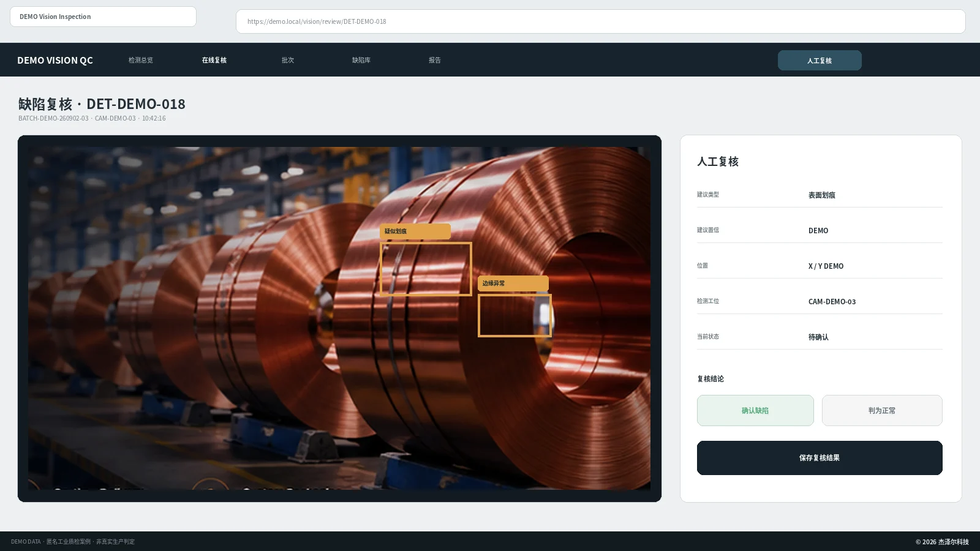The width and height of the screenshot is (980, 551).
Task: Open the 批次 navigation tab
Action: point(288,60)
